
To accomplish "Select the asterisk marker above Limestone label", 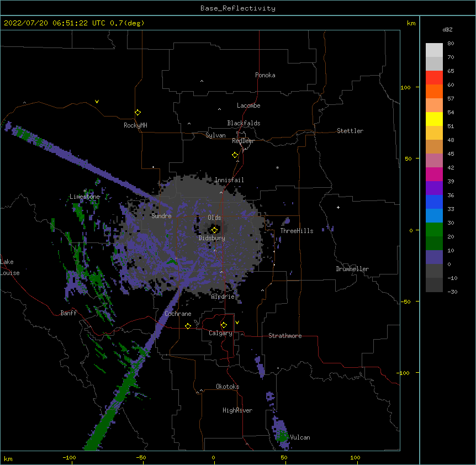I will (x=85, y=191).
